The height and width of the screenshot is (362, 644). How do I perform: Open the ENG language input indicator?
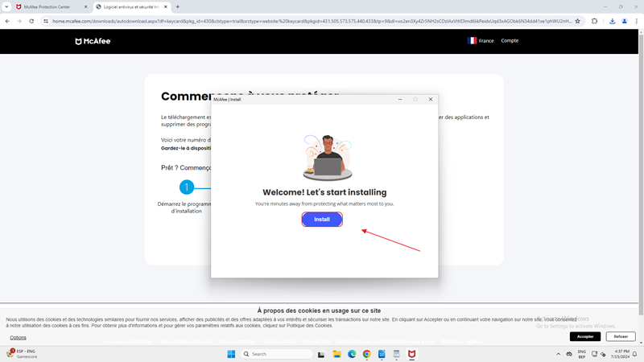[581, 354]
